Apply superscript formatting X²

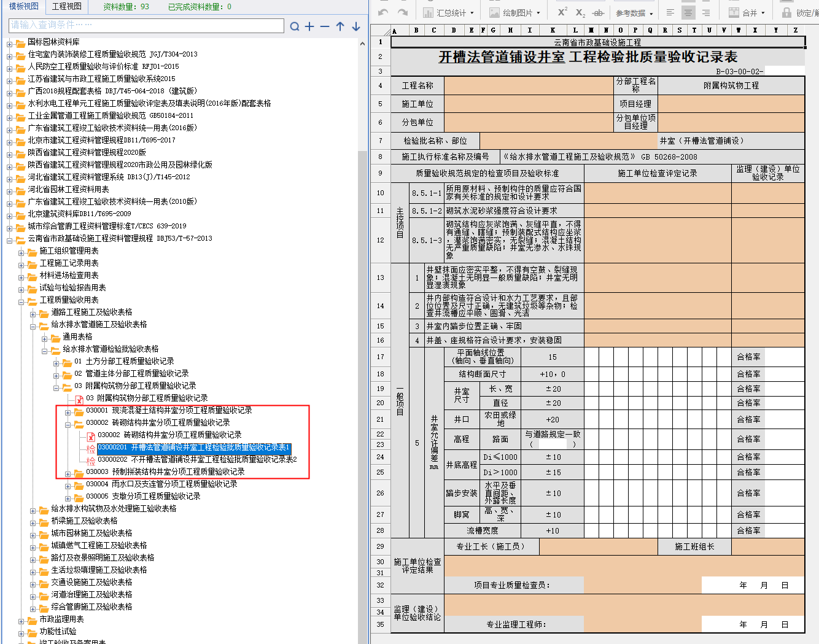[x=562, y=12]
